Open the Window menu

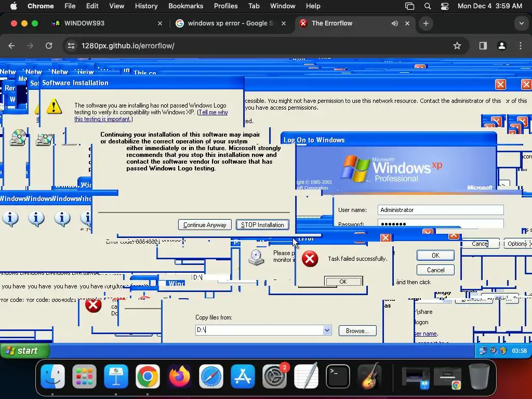tap(283, 6)
